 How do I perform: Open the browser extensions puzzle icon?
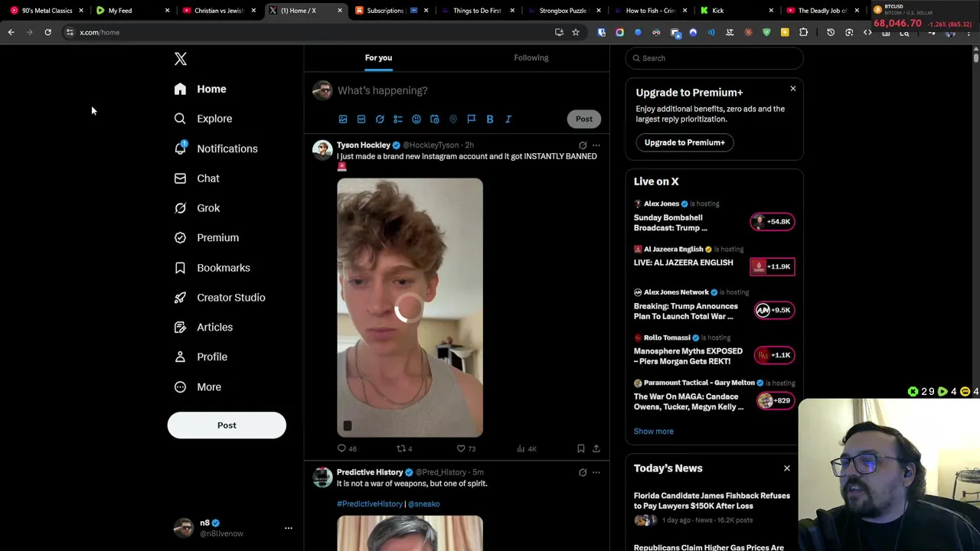point(803,32)
